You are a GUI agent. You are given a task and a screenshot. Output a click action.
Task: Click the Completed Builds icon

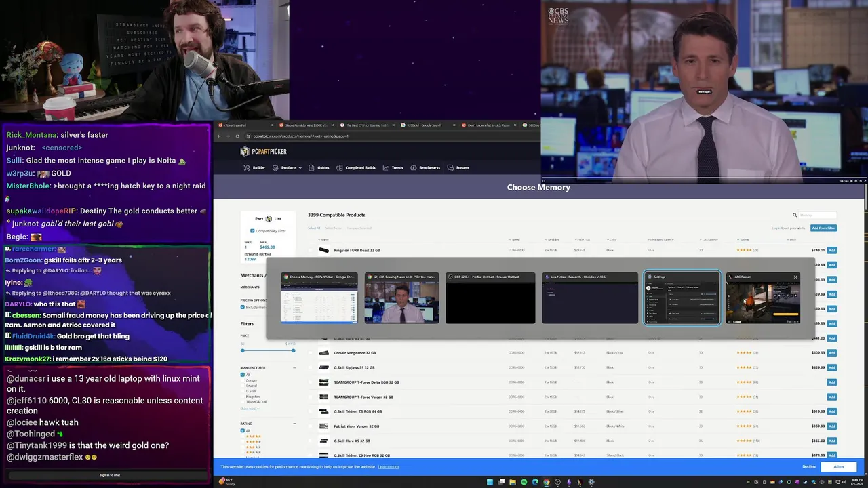pyautogui.click(x=340, y=167)
